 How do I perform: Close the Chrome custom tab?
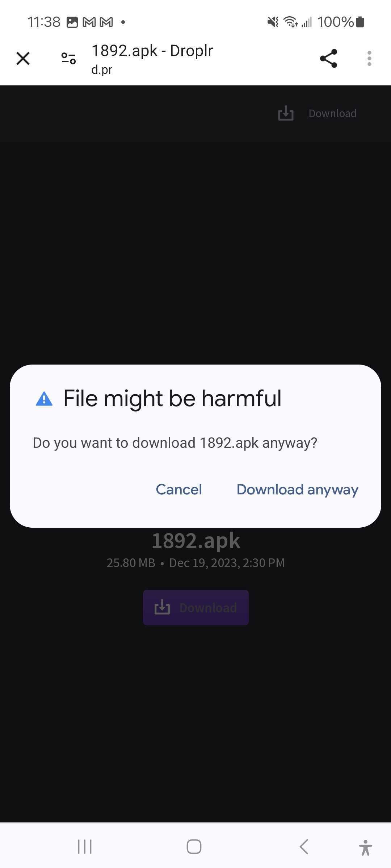pos(23,58)
